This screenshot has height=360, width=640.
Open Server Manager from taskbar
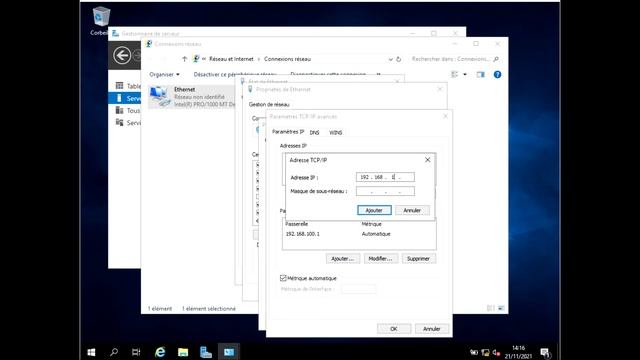(x=206, y=352)
